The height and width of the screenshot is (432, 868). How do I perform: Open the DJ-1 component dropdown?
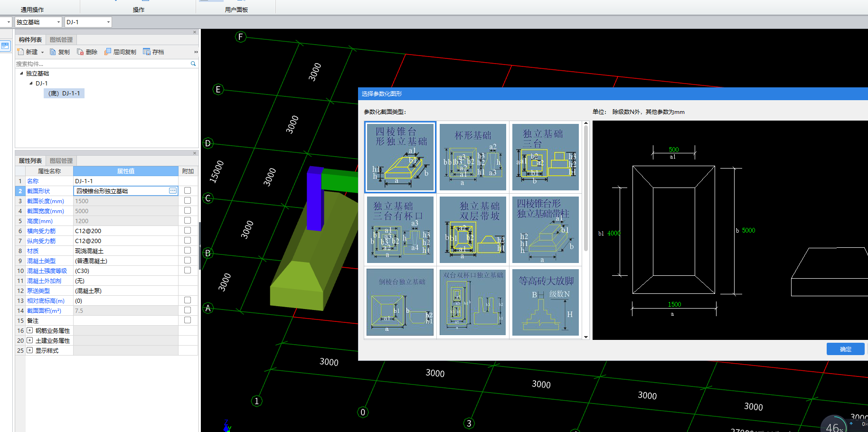[x=108, y=22]
